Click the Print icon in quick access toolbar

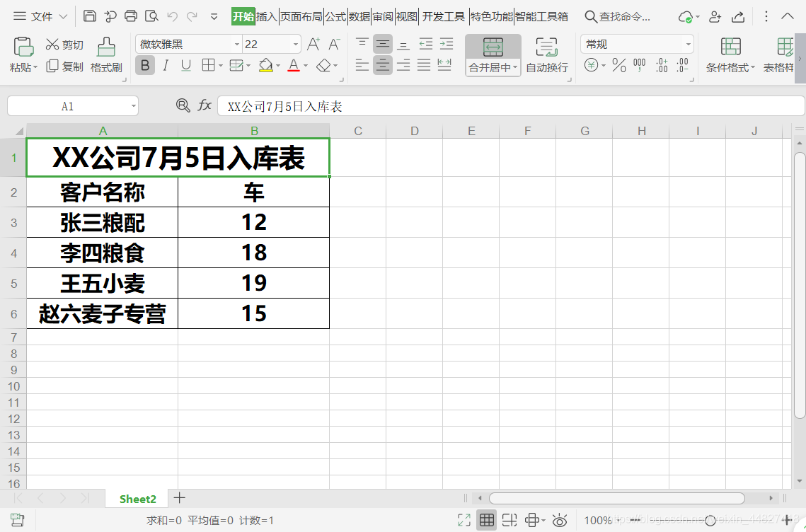click(130, 16)
